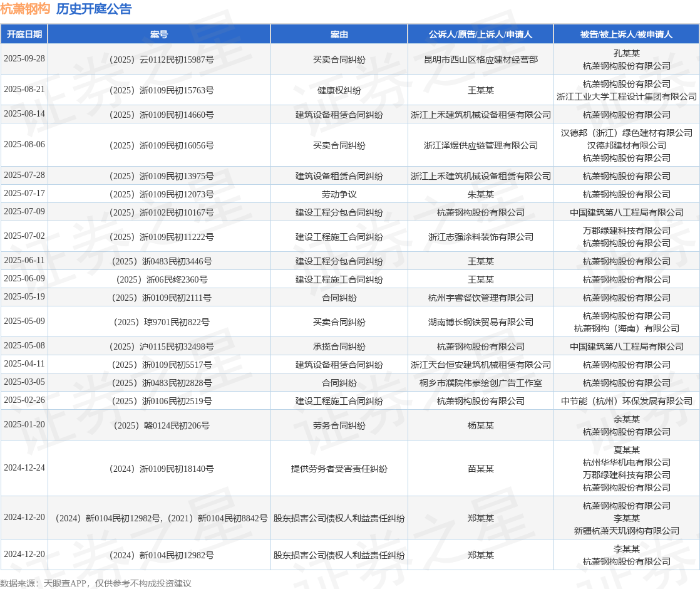The width and height of the screenshot is (700, 589).
Task: Select case number '(2025)沪0115民初32498号'
Action: (x=161, y=347)
